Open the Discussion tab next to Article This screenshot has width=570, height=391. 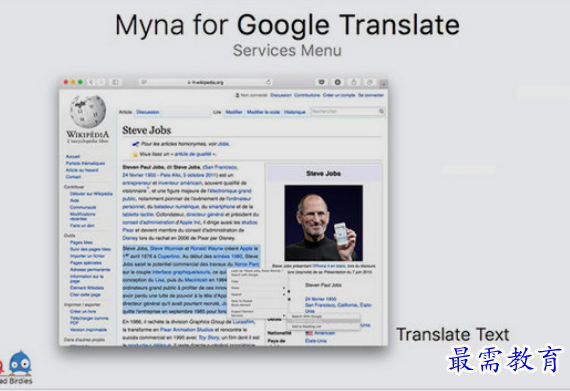coord(148,112)
